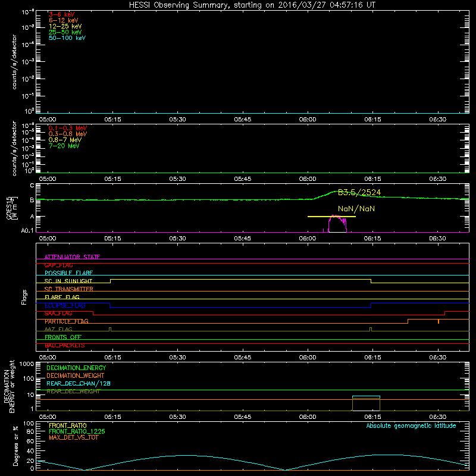The width and height of the screenshot is (476, 476).
Task: Select the FRONT_RATIO_1225 legend label
Action: tap(77, 431)
